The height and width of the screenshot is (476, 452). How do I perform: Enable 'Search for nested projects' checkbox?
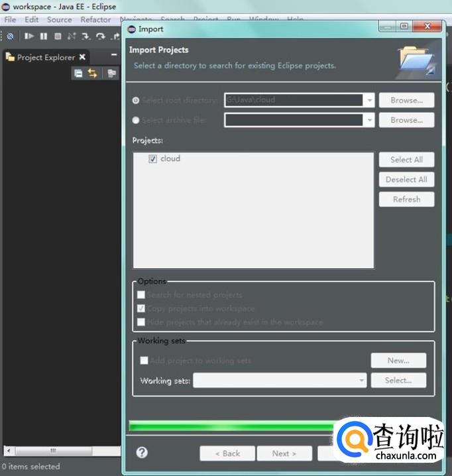(x=141, y=294)
